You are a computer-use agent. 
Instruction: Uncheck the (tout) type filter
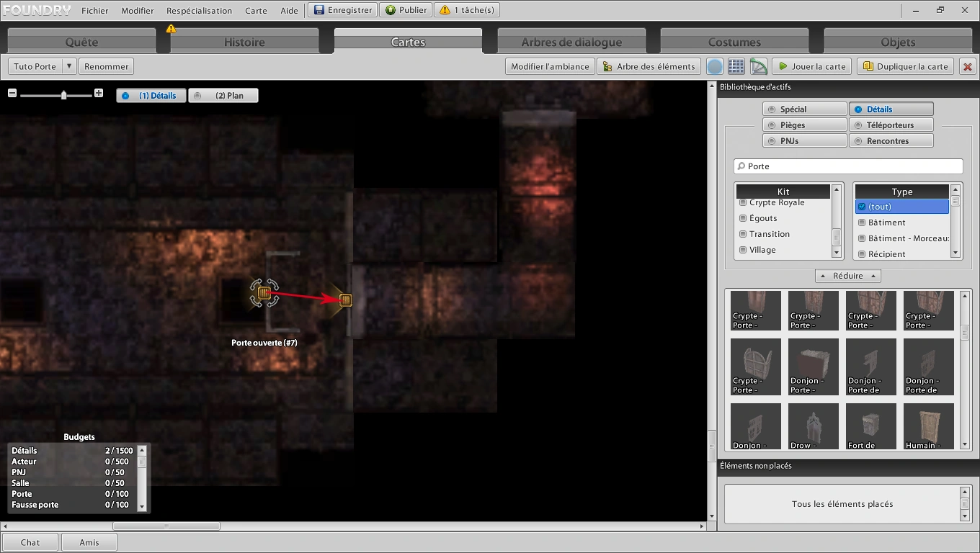pyautogui.click(x=862, y=207)
